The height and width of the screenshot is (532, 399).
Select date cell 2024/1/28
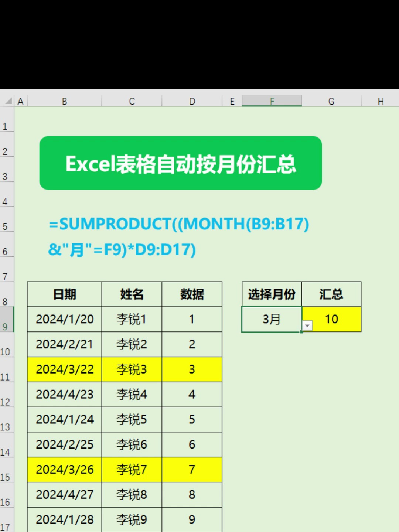65,520
